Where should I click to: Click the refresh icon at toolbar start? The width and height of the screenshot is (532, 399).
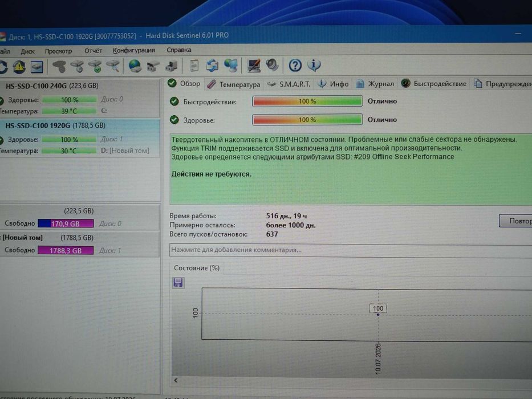click(3, 67)
